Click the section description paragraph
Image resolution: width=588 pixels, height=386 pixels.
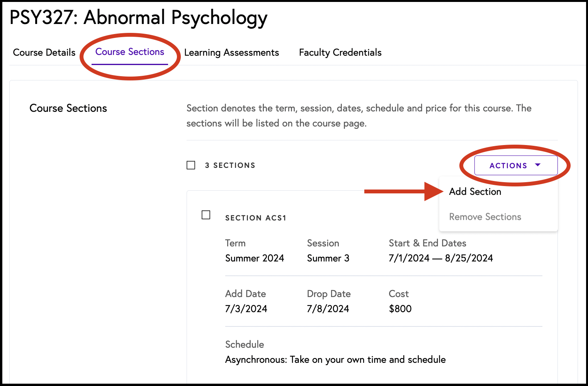pos(359,116)
